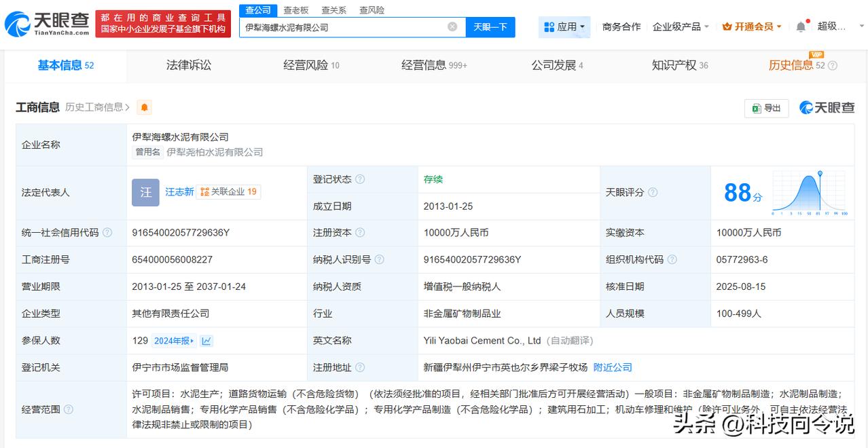Select the 基本信息 tab
Viewport: 868px width, 448px height.
point(65,65)
